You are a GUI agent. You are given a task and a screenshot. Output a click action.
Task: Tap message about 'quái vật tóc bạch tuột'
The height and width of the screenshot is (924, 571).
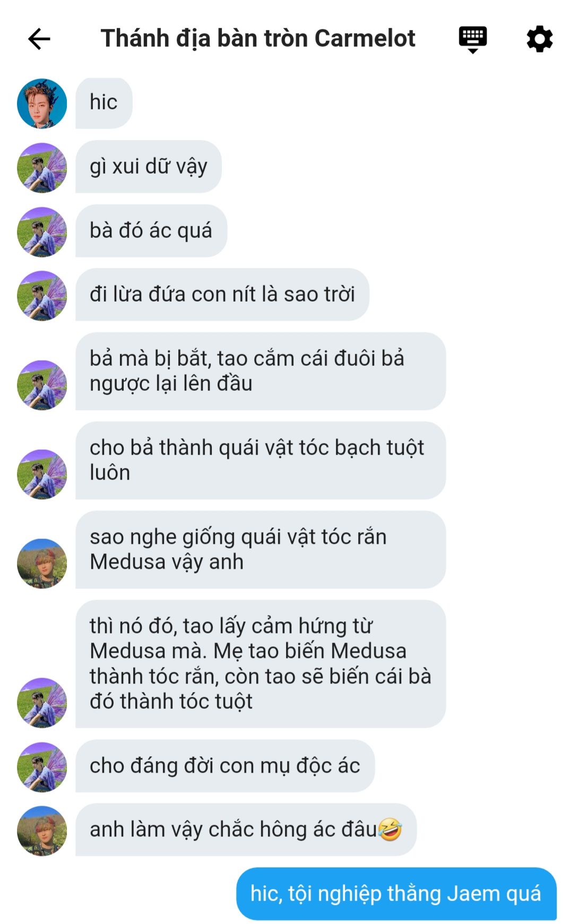pos(261,460)
